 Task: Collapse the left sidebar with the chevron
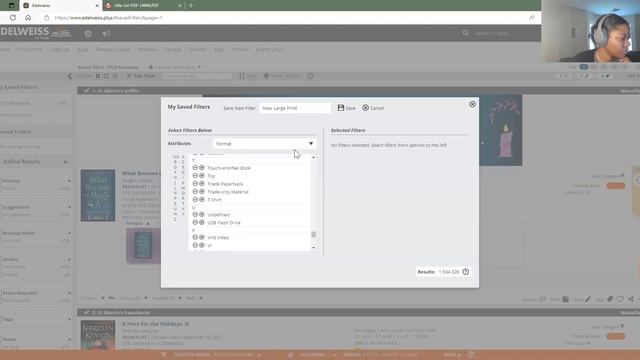point(70,76)
